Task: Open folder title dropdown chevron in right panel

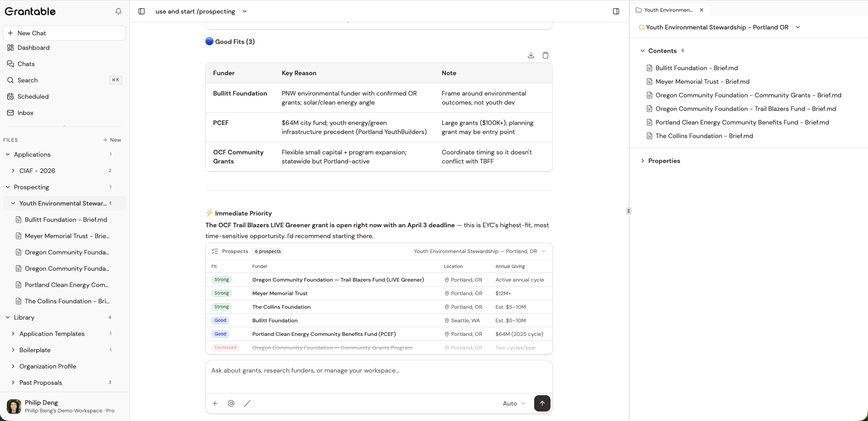Action: click(798, 27)
